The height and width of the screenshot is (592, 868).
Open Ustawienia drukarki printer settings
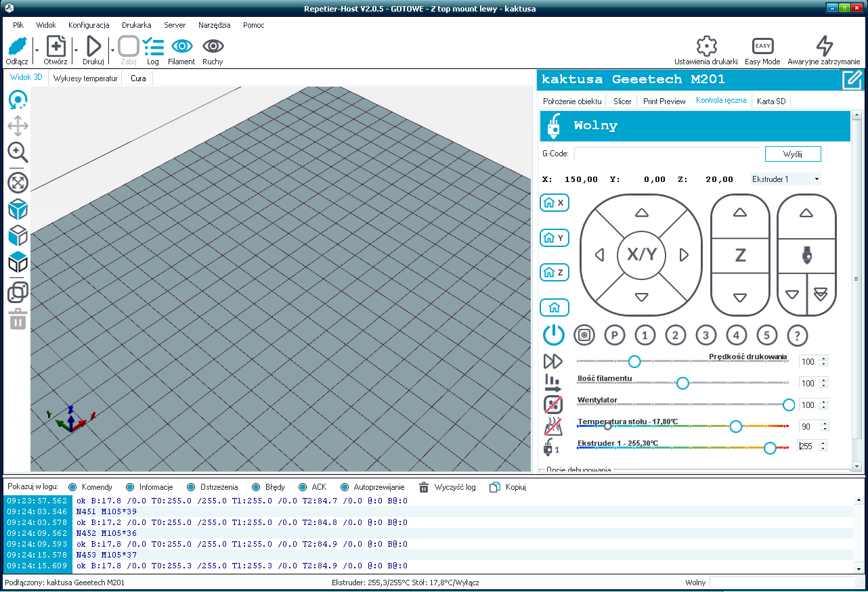click(706, 47)
